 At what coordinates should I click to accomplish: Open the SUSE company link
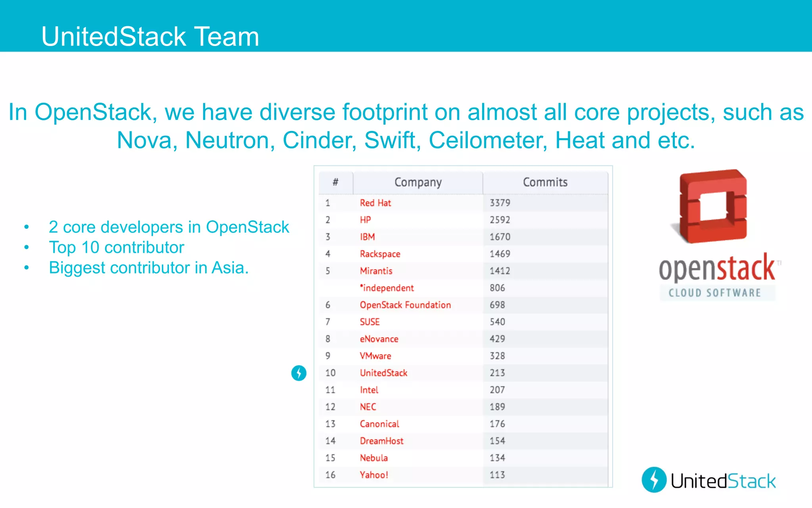pos(370,322)
